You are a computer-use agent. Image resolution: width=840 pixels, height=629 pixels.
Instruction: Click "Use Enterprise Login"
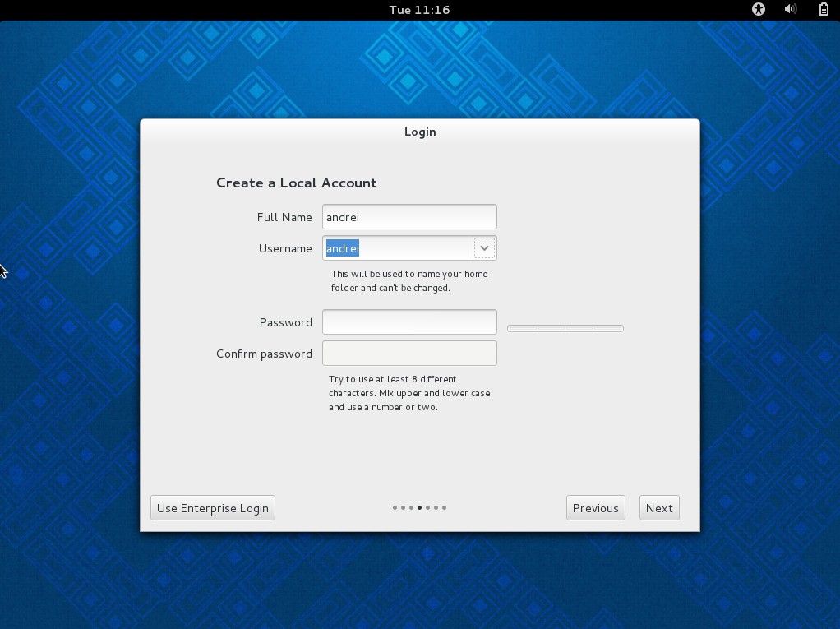click(x=212, y=507)
